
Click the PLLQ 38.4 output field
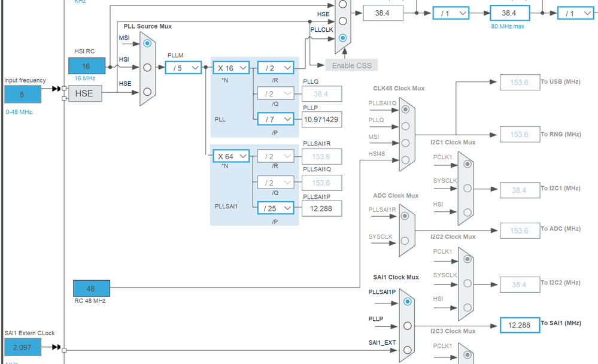pos(321,94)
